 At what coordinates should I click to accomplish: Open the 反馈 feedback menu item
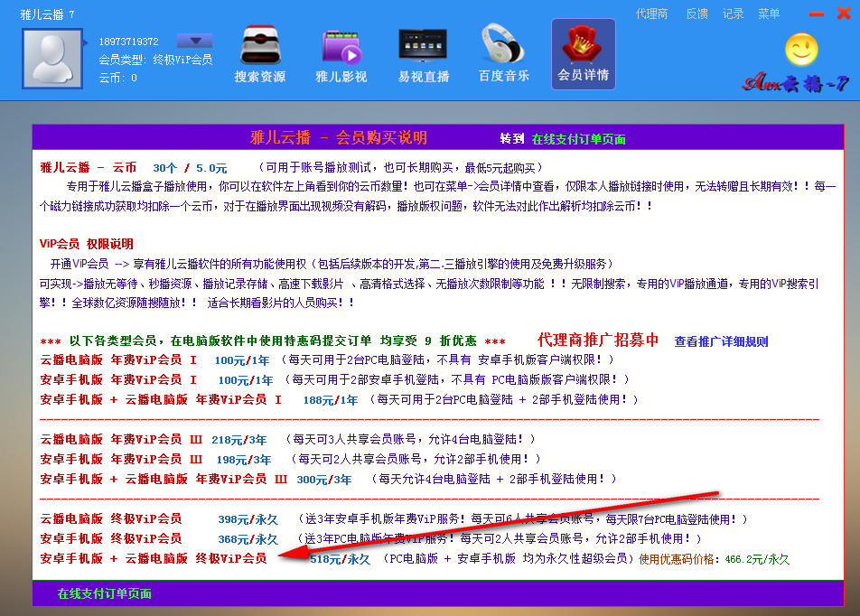pyautogui.click(x=696, y=14)
